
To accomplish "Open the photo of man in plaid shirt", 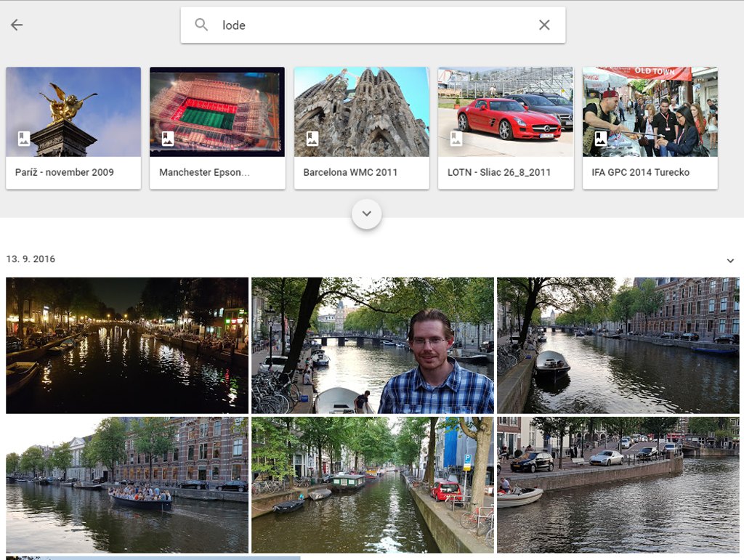I will 372,345.
